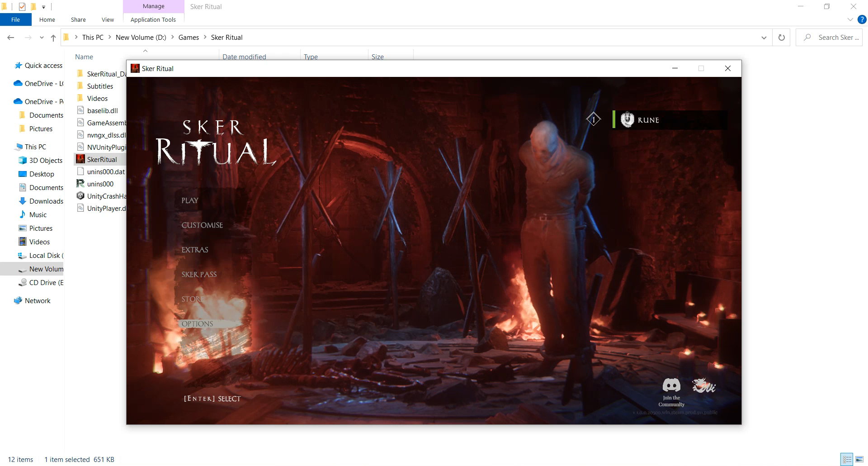868x466 pixels.
Task: Click the Join the Community link
Action: pos(671,401)
